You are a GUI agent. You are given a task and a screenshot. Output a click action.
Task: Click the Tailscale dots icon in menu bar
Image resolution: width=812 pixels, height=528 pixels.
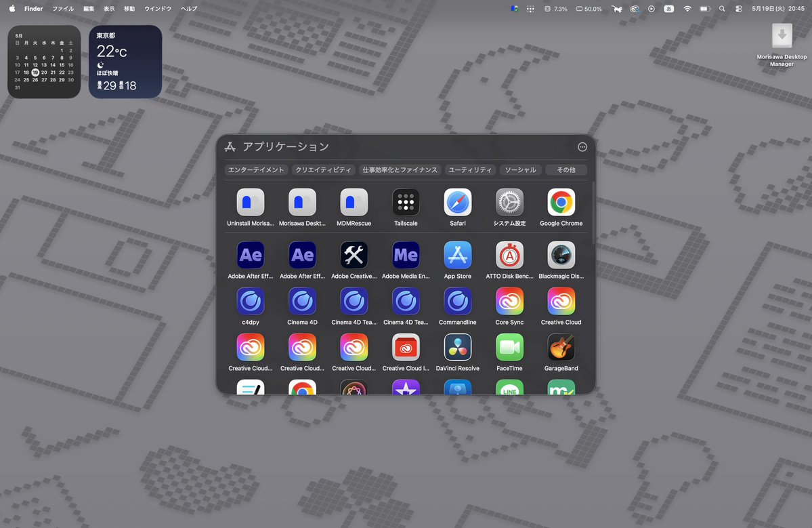coord(530,9)
